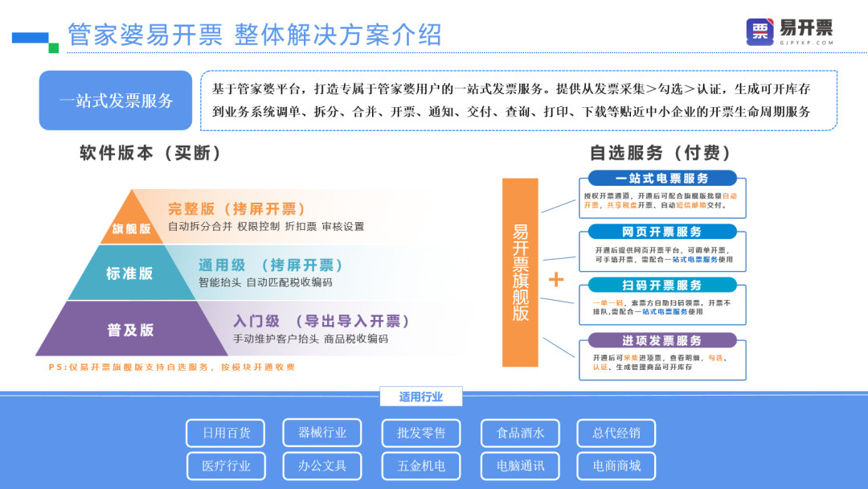
Task: Click the 自动拆分合并 权限控制 feature text
Action: (x=266, y=227)
